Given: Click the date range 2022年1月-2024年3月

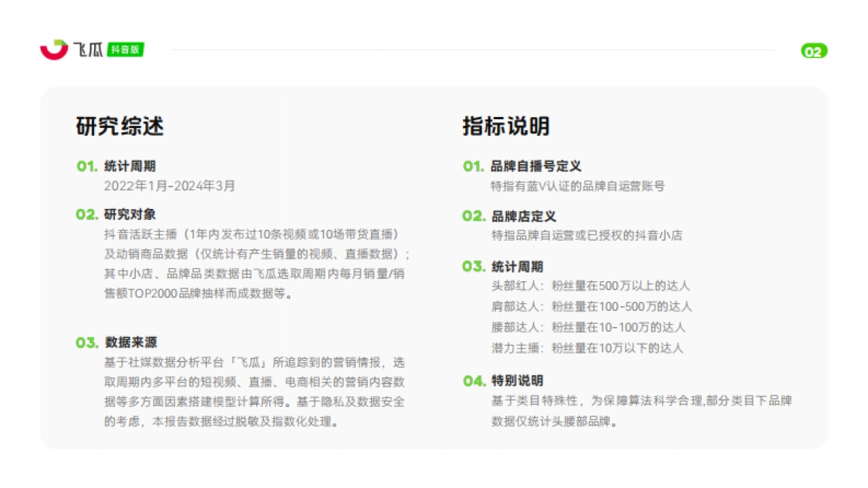Looking at the screenshot, I should (x=170, y=186).
